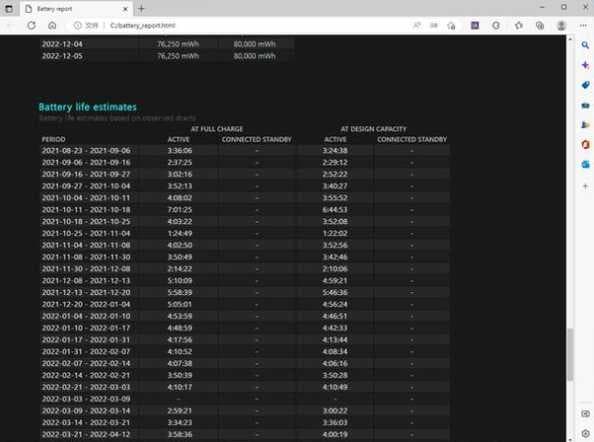Image resolution: width=594 pixels, height=442 pixels.
Task: Open the tab actions menu button
Action: click(x=8, y=9)
